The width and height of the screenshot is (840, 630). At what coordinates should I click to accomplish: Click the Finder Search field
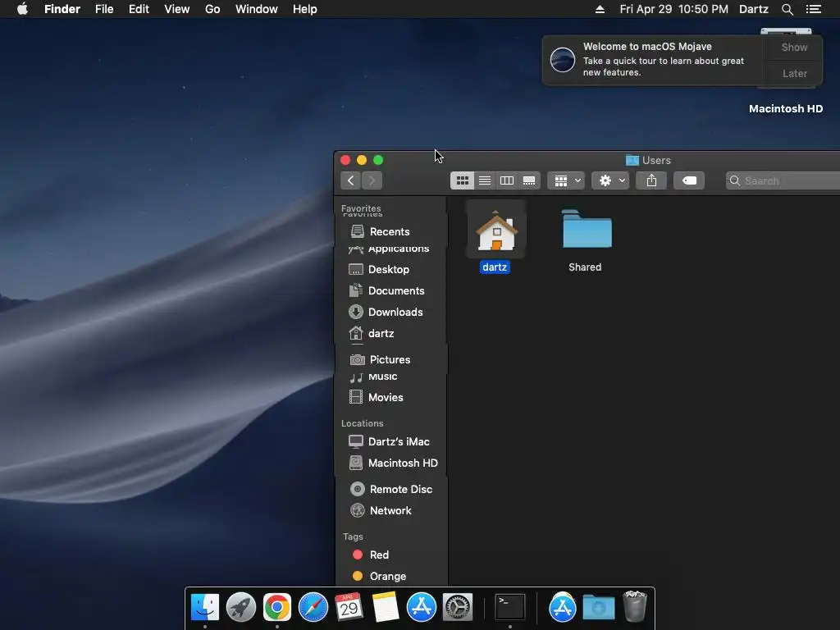(783, 180)
